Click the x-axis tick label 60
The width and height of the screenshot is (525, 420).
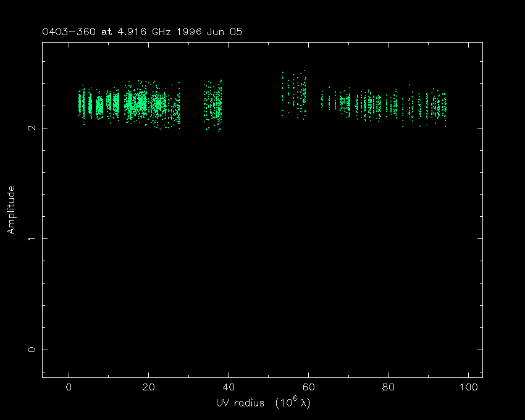[x=308, y=387]
